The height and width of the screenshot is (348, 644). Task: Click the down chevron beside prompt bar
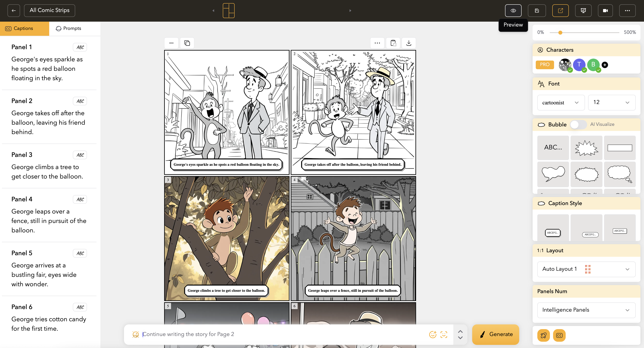point(460,338)
